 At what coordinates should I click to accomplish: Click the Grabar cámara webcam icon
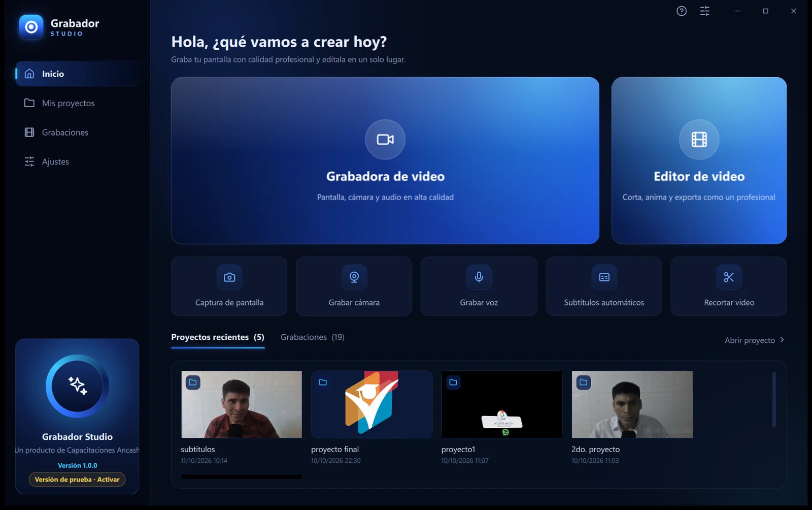(x=354, y=277)
